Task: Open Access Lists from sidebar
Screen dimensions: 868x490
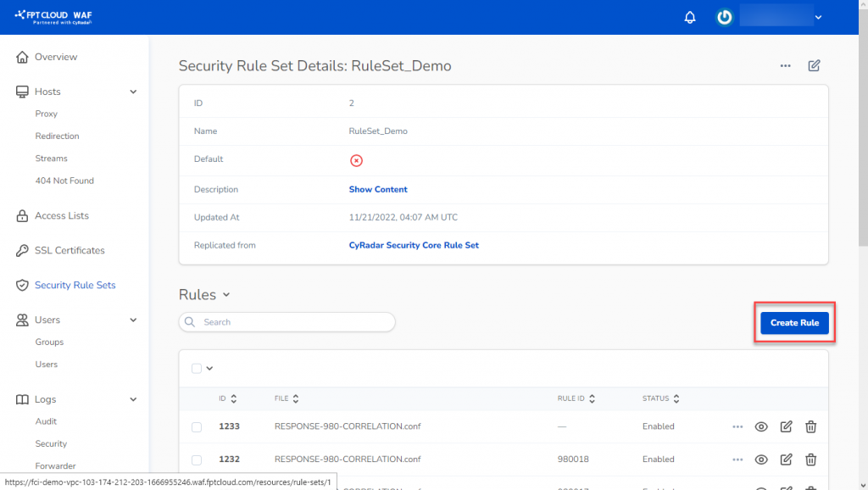Action: tap(61, 215)
